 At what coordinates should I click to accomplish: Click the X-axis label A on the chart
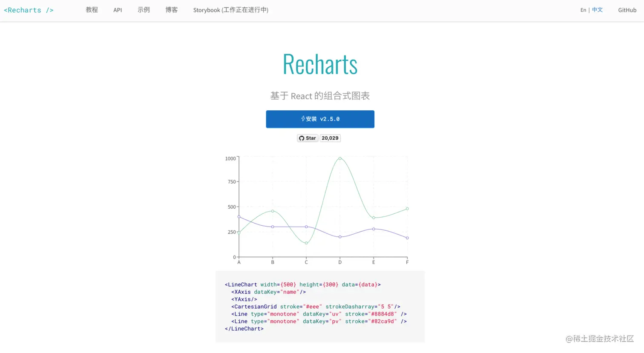click(239, 262)
